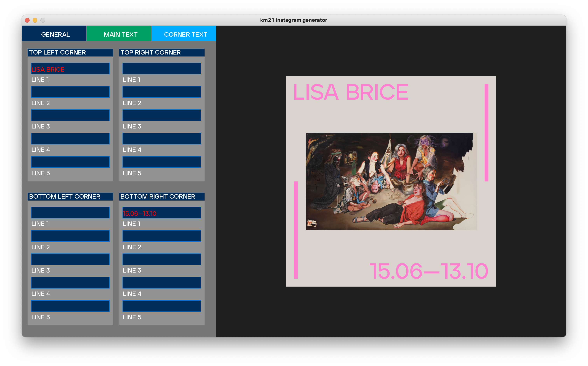588x366 pixels.
Task: Click bottom left corner Line 1 field
Action: click(70, 213)
